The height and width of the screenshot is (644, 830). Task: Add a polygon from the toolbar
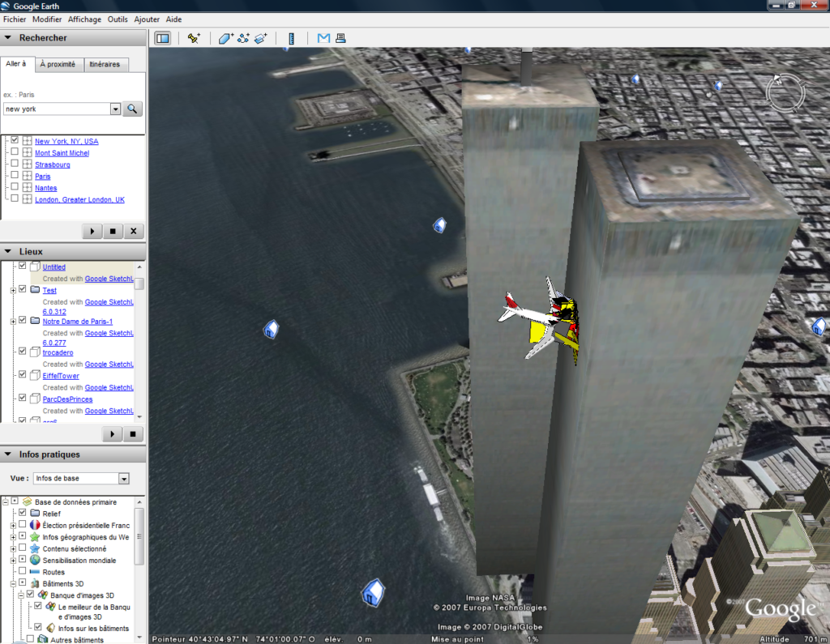tap(225, 38)
